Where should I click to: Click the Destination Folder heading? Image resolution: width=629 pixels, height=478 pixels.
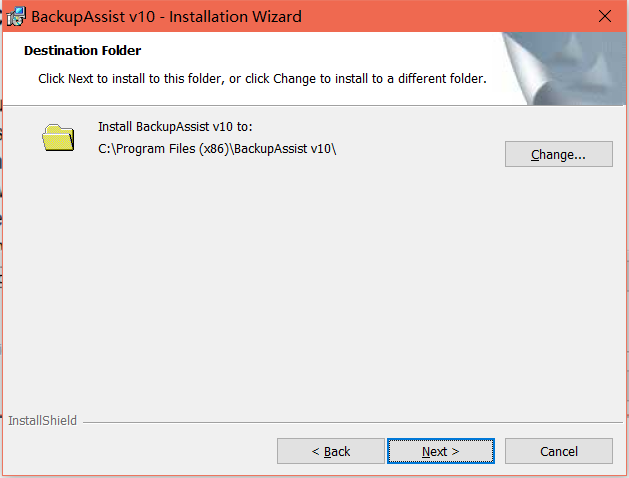point(82,51)
